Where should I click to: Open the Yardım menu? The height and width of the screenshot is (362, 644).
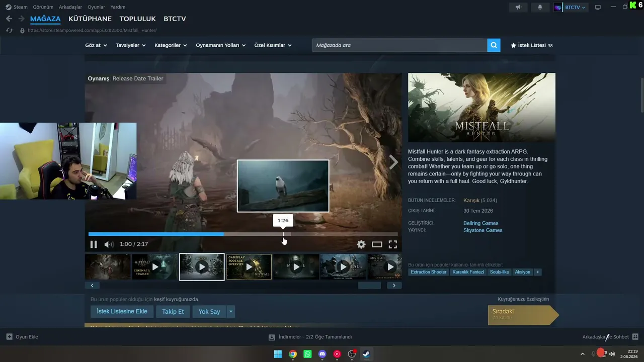pyautogui.click(x=118, y=7)
